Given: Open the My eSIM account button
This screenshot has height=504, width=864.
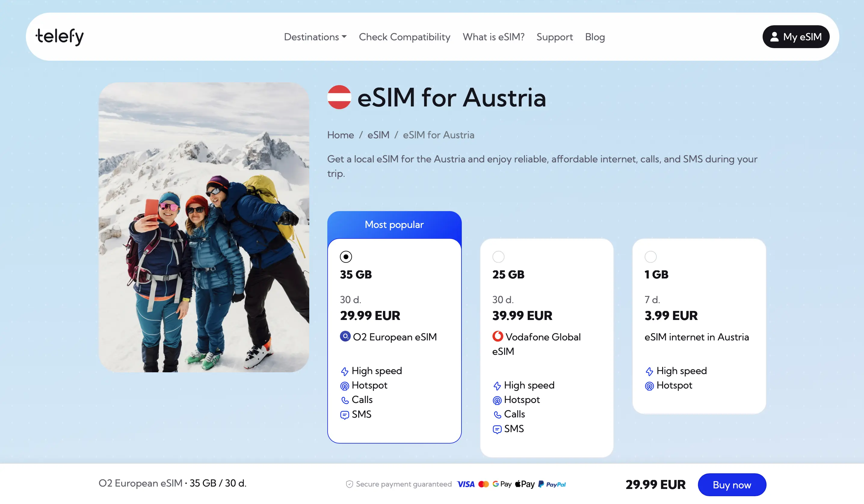Looking at the screenshot, I should click(x=796, y=37).
